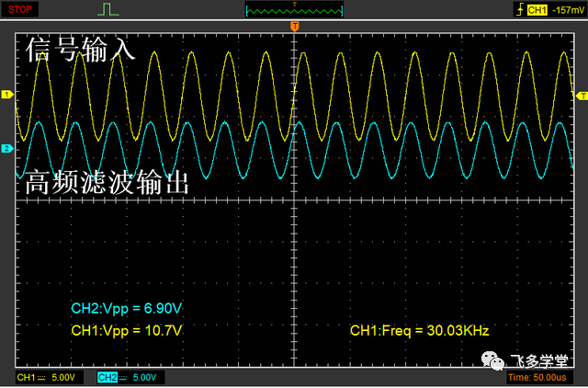The height and width of the screenshot is (388, 588).
Task: Click the highlighted CH2 channel label
Action: [107, 378]
